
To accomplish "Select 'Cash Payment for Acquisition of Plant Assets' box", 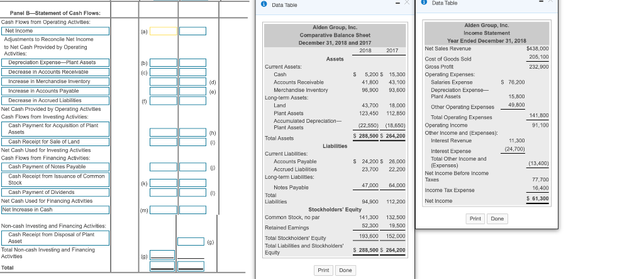I will (x=56, y=129).
